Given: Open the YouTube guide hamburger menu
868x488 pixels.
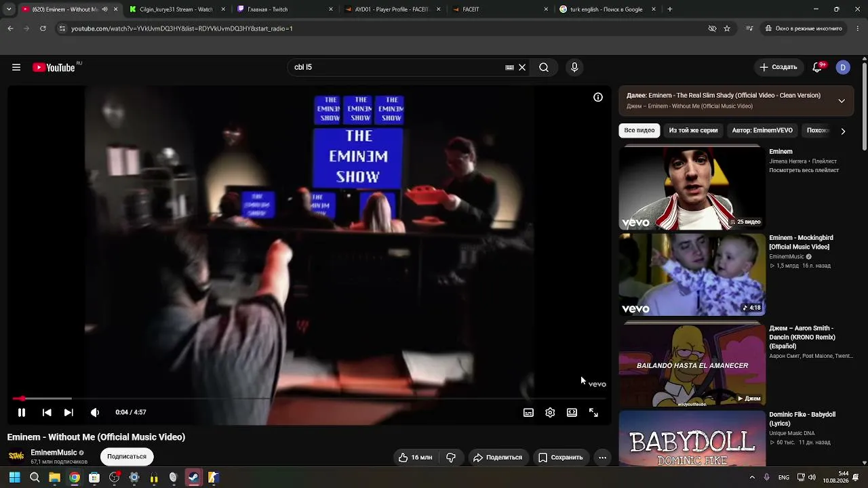Looking at the screenshot, I should 16,67.
